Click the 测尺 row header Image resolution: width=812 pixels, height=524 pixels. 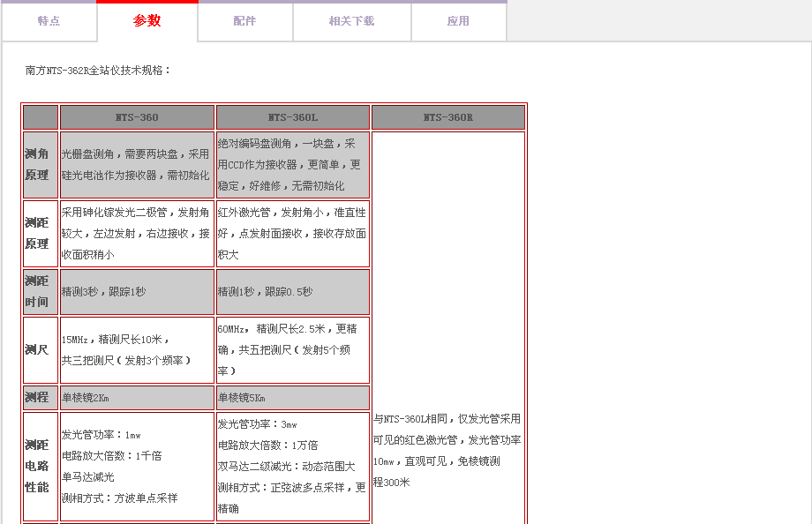(x=37, y=350)
